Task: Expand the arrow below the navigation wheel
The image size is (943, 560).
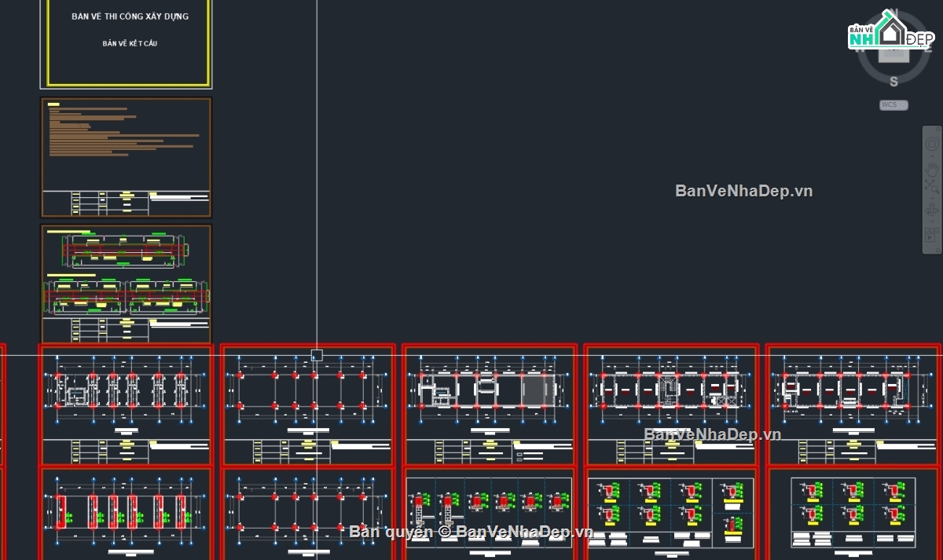Action: click(x=932, y=156)
